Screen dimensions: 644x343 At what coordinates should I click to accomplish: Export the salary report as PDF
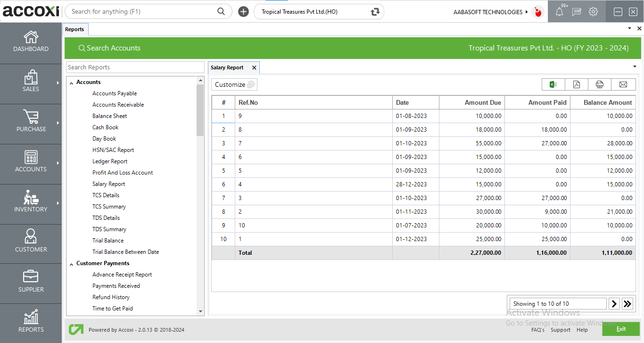(x=576, y=84)
